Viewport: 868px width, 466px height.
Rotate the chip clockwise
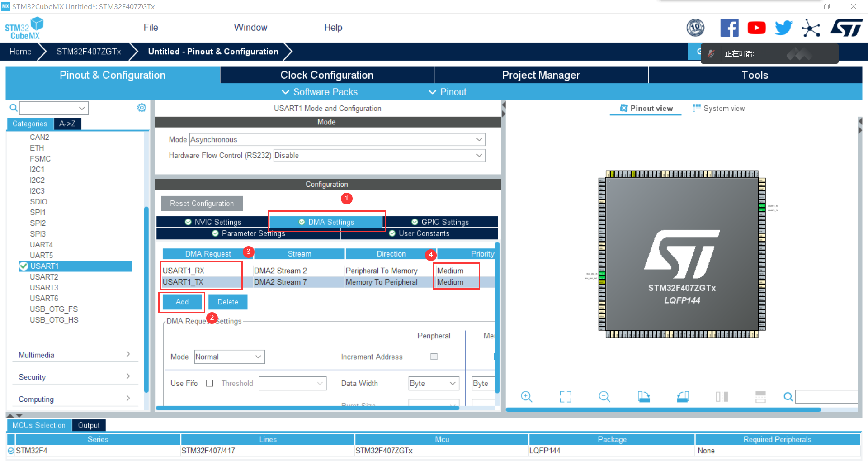[643, 397]
